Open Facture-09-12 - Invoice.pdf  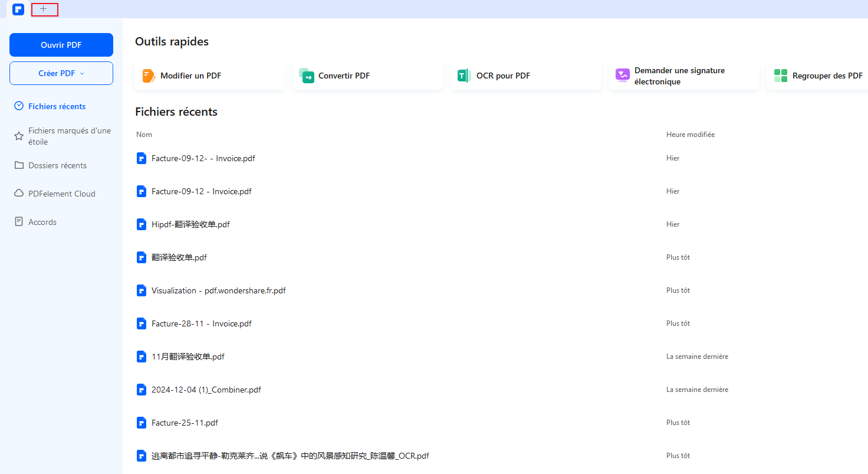coord(202,191)
